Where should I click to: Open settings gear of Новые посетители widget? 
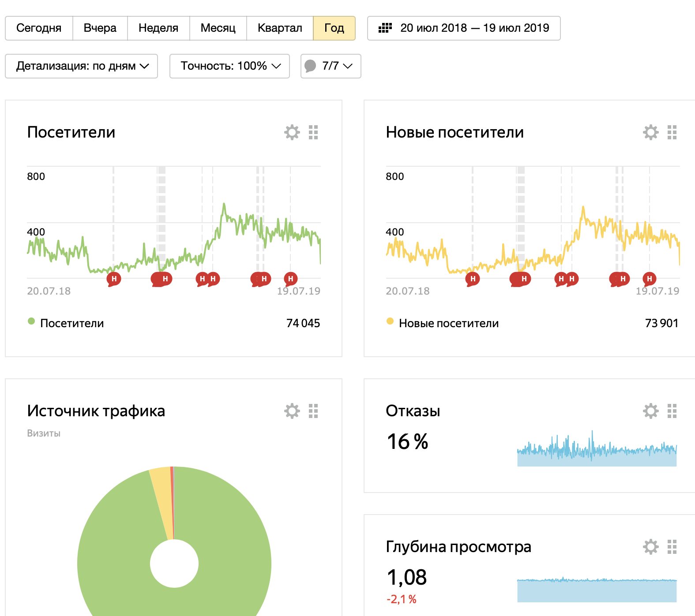pos(650,132)
